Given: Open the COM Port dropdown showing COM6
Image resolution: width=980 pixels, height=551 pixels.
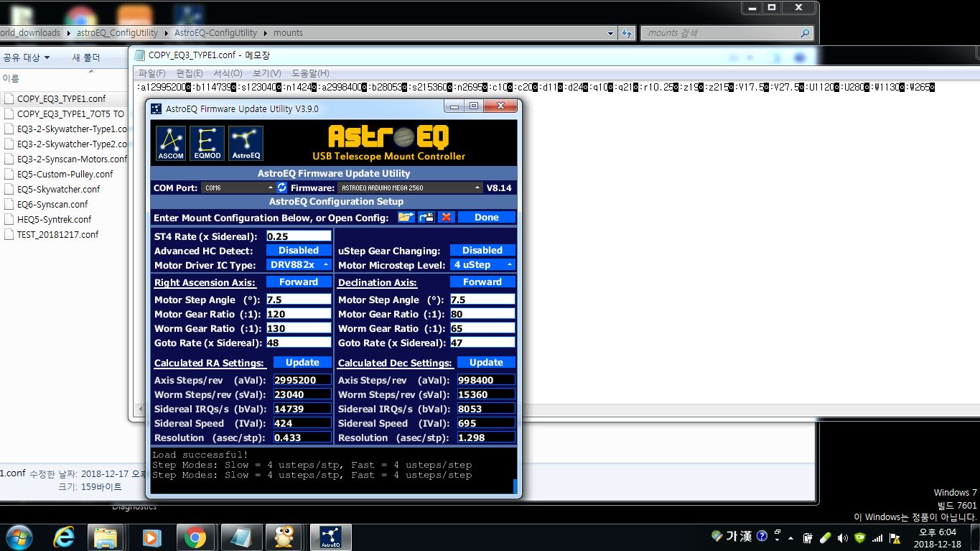Looking at the screenshot, I should (238, 187).
